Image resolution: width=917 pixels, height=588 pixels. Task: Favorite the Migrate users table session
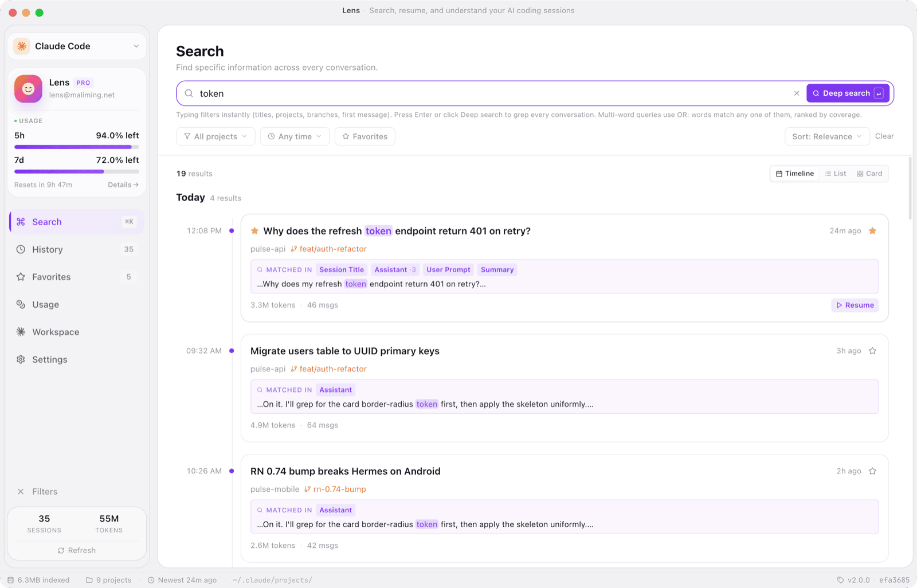point(872,351)
